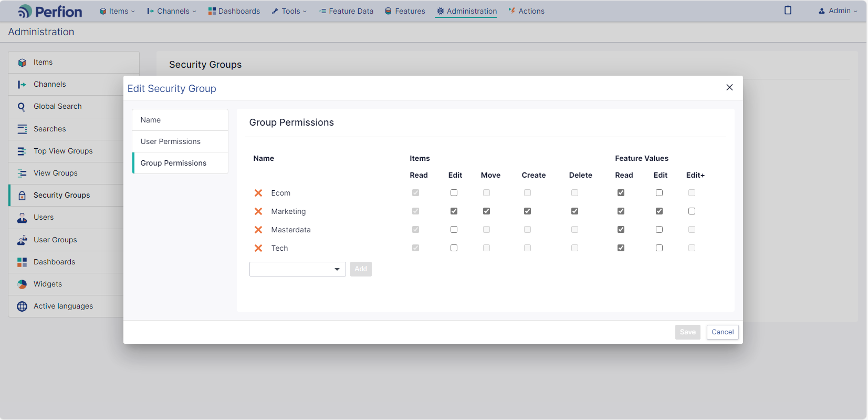Screen dimensions: 868x420
Task: Click the Actions spark icon in navbar
Action: point(512,11)
